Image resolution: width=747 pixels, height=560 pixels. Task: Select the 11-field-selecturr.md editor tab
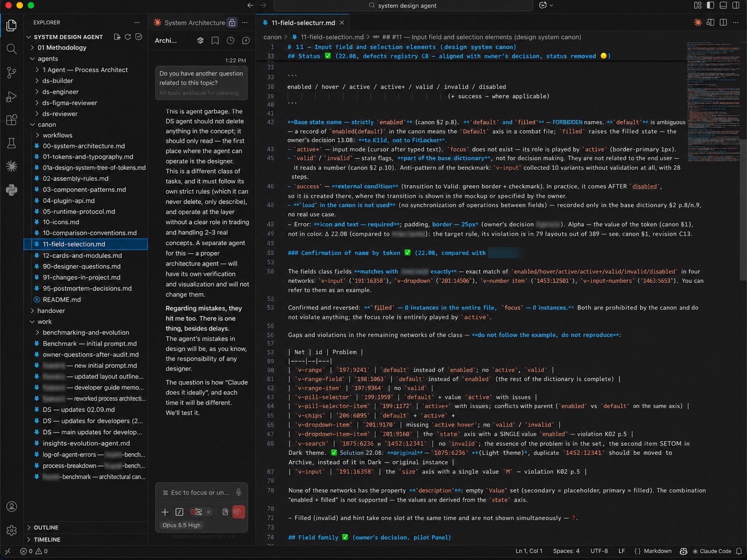coord(303,23)
